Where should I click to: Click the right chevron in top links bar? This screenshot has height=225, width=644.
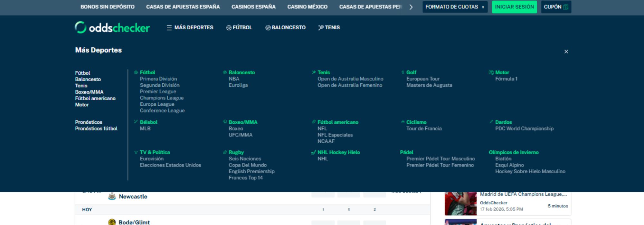pyautogui.click(x=411, y=7)
